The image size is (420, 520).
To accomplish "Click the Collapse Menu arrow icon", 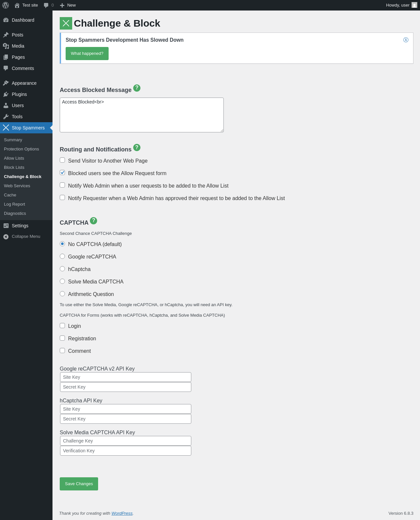I will (6, 237).
